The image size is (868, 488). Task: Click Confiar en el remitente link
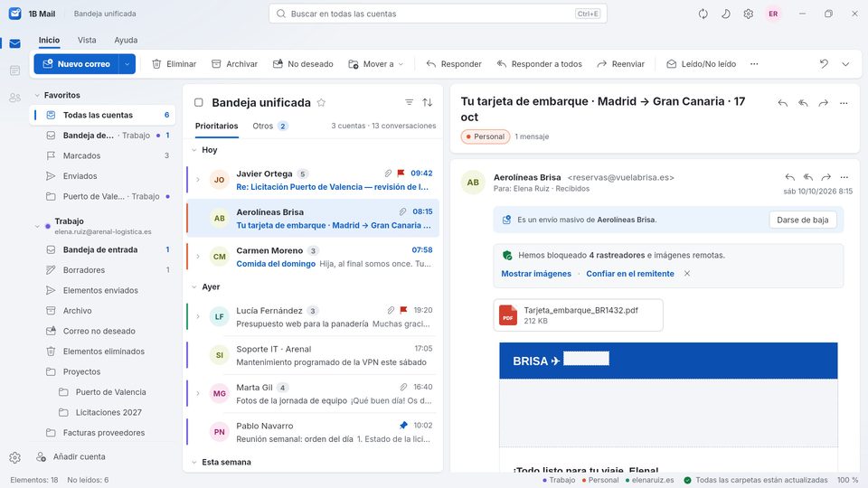point(630,273)
